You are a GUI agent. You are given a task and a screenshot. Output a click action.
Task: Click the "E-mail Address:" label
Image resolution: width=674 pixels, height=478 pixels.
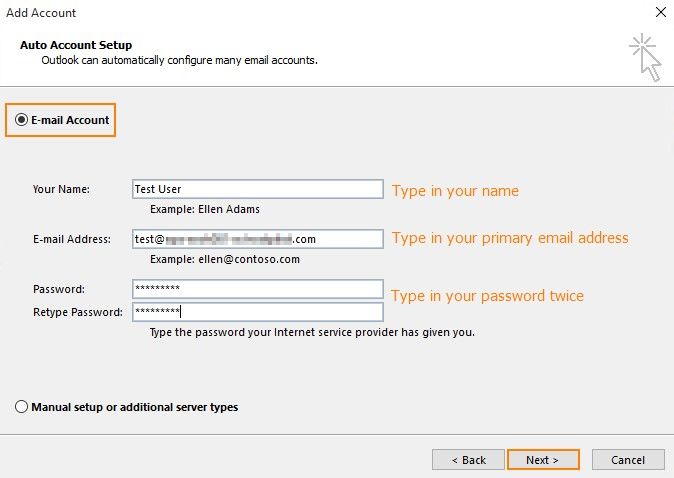pyautogui.click(x=71, y=239)
